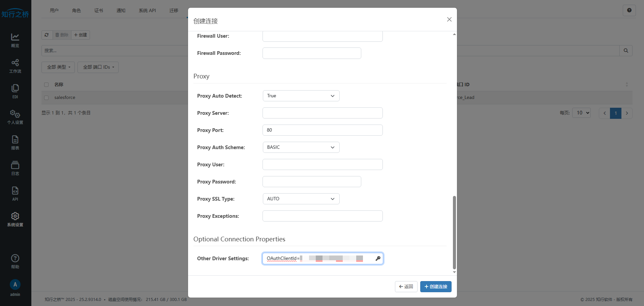Click the 创建连接 create connection button
The width and height of the screenshot is (644, 306).
coord(435,286)
